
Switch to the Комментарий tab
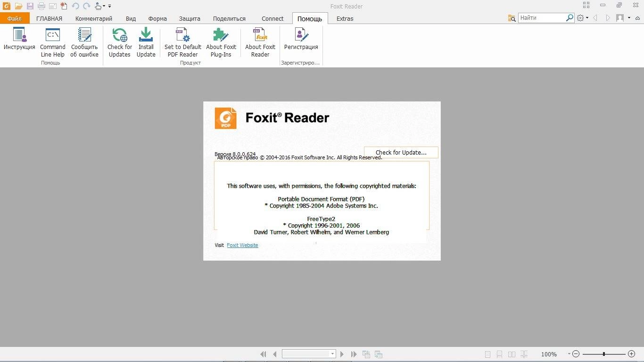pos(94,18)
